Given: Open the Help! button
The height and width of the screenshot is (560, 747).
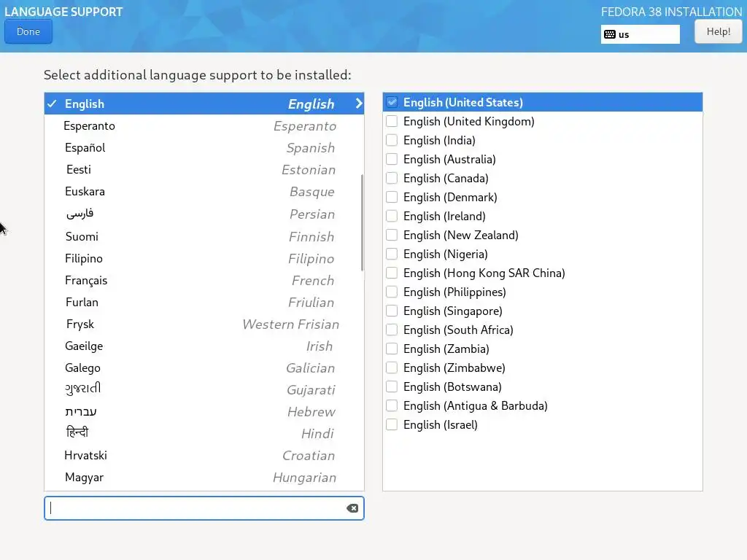Looking at the screenshot, I should tap(718, 31).
